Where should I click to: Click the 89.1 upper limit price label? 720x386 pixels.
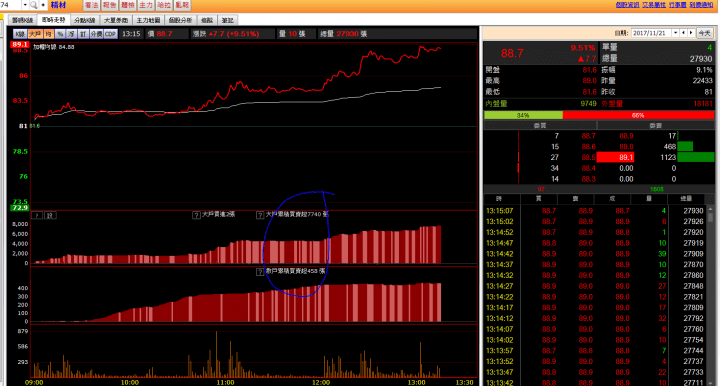click(20, 45)
